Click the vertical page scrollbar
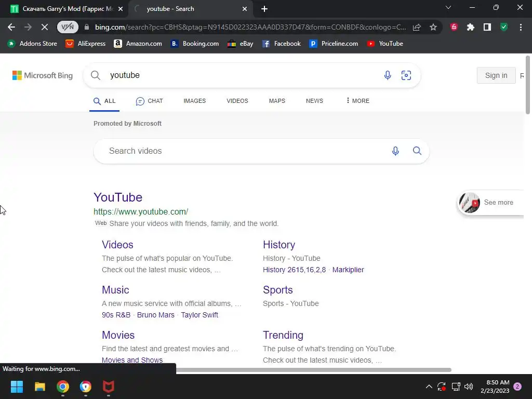The width and height of the screenshot is (532, 399). coord(528,85)
